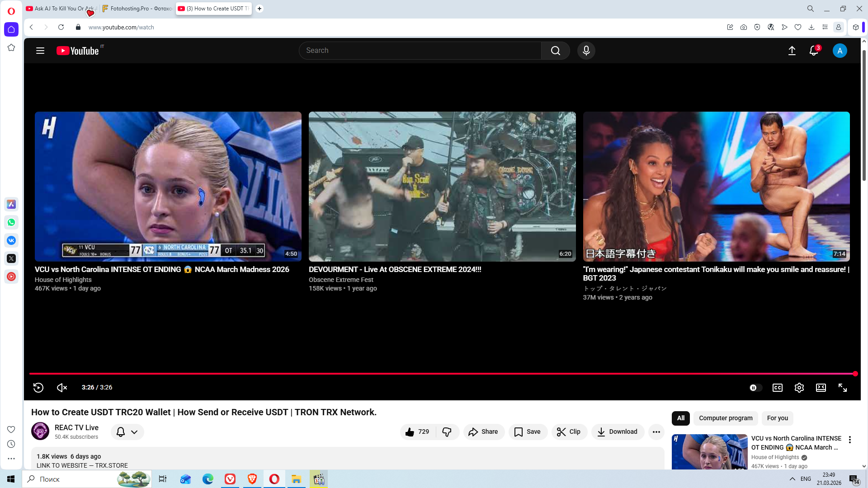Switch to theater mode
Screen dimensions: 868x488
(821, 388)
